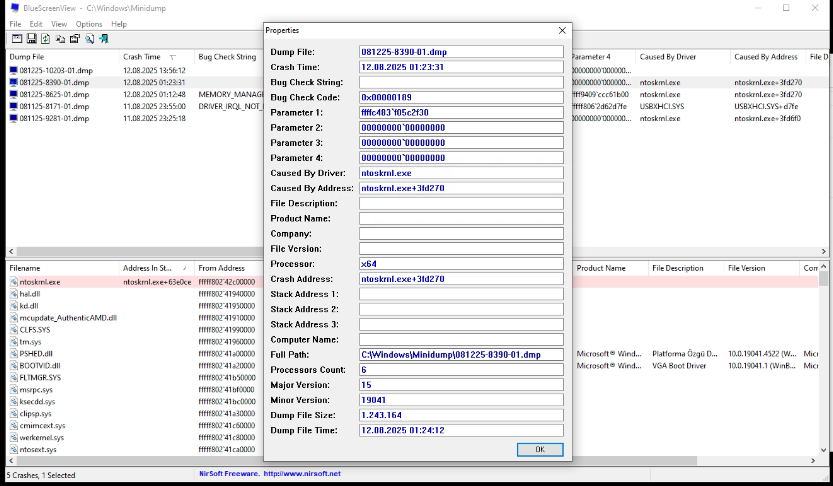The width and height of the screenshot is (833, 486).
Task: Click file icon beside hal.dll
Action: [x=14, y=294]
